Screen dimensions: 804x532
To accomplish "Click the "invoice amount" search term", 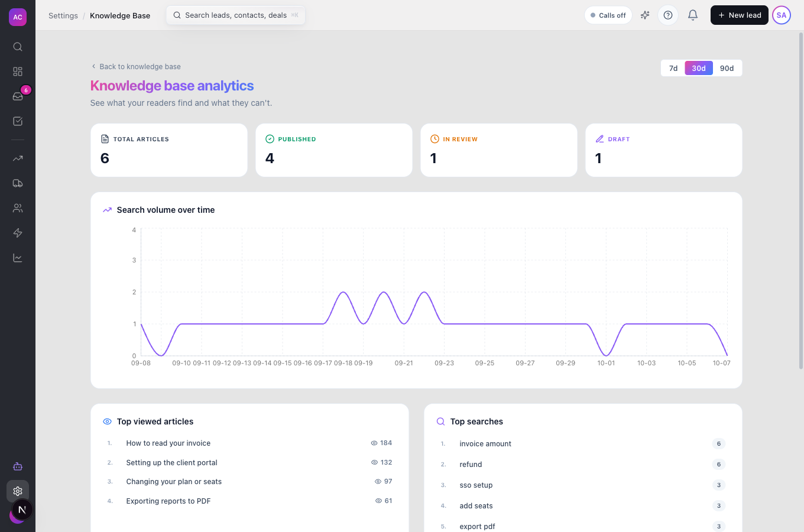I will pos(485,444).
